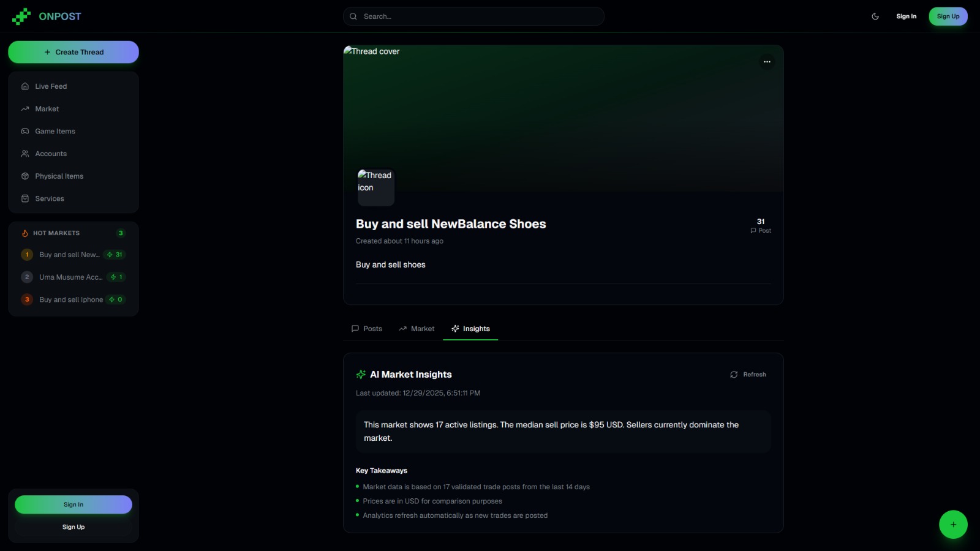Viewport: 980px width, 551px height.
Task: Click Sign Up at sidebar bottom
Action: point(73,527)
